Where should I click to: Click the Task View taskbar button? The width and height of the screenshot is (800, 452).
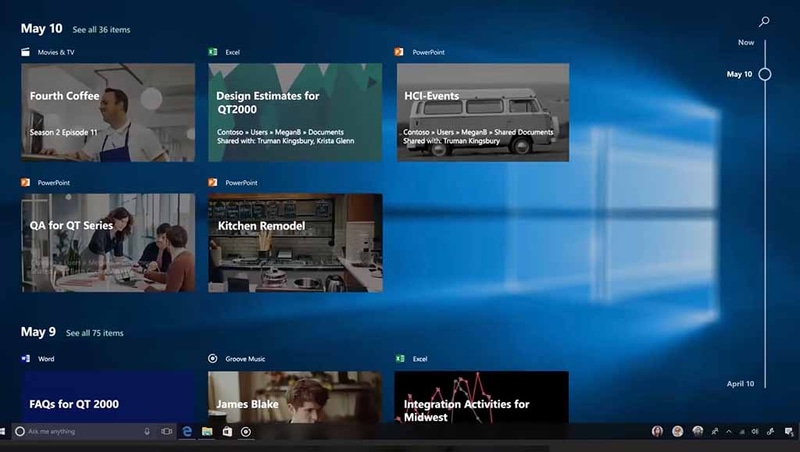click(x=166, y=432)
